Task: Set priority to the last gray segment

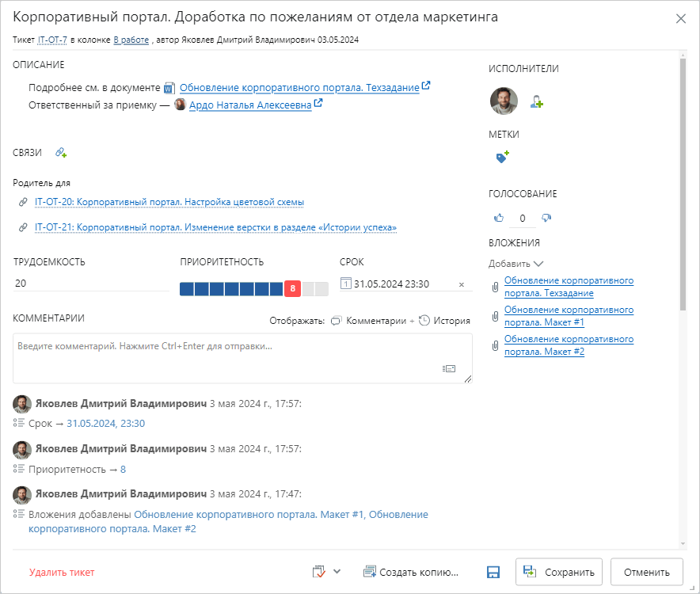Action: tap(321, 289)
